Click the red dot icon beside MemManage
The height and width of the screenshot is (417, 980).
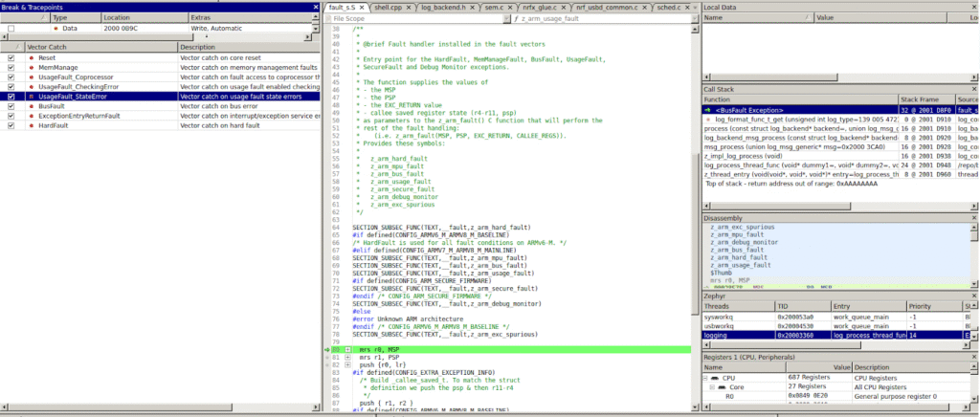pyautogui.click(x=32, y=67)
